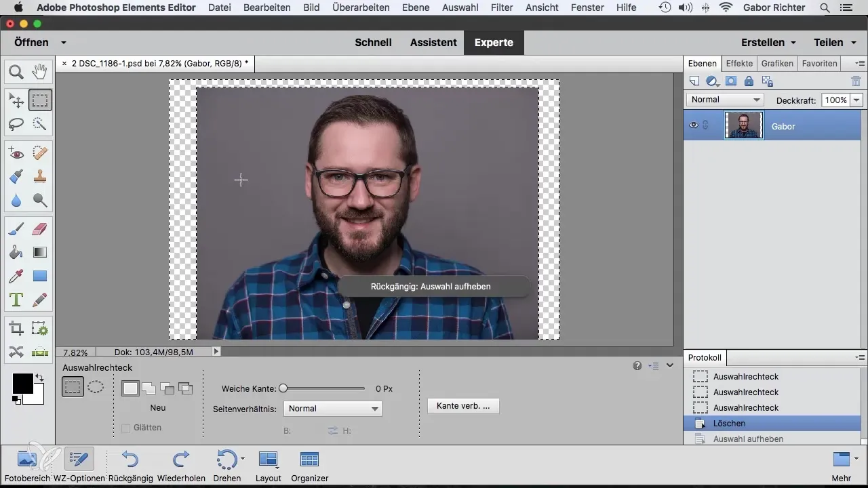Open the Seitenverhältnis dropdown
This screenshot has width=868, height=488.
coord(332,409)
